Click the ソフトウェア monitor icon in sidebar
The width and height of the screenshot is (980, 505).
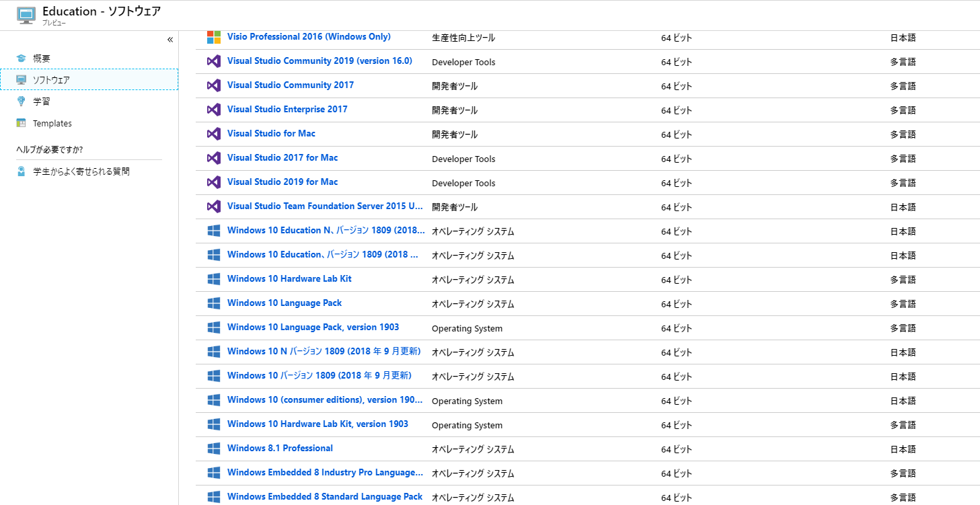[x=21, y=80]
